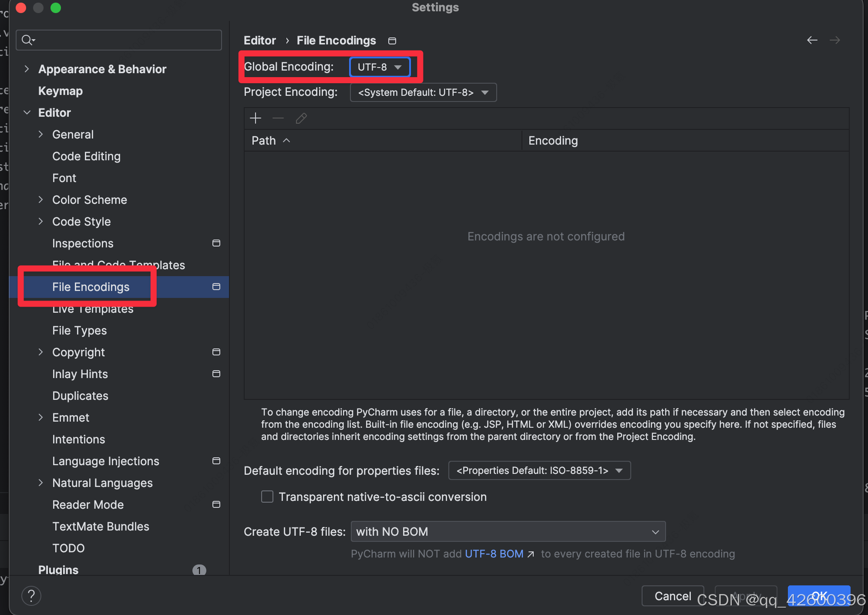Screen dimensions: 868x615
Task: Open the UTF-8 BOM link
Action: coord(494,554)
